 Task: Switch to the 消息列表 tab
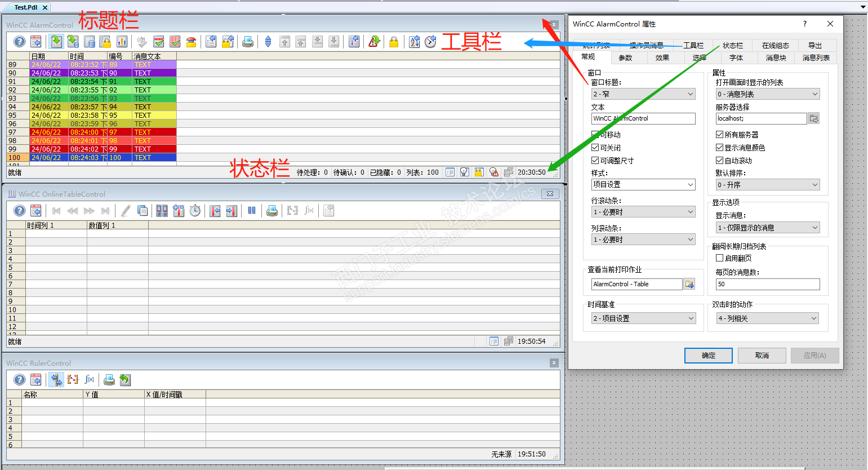(816, 57)
